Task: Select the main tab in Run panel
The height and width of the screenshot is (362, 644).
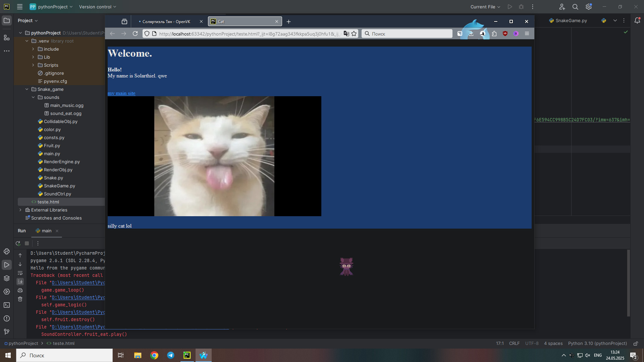Action: pos(46,231)
